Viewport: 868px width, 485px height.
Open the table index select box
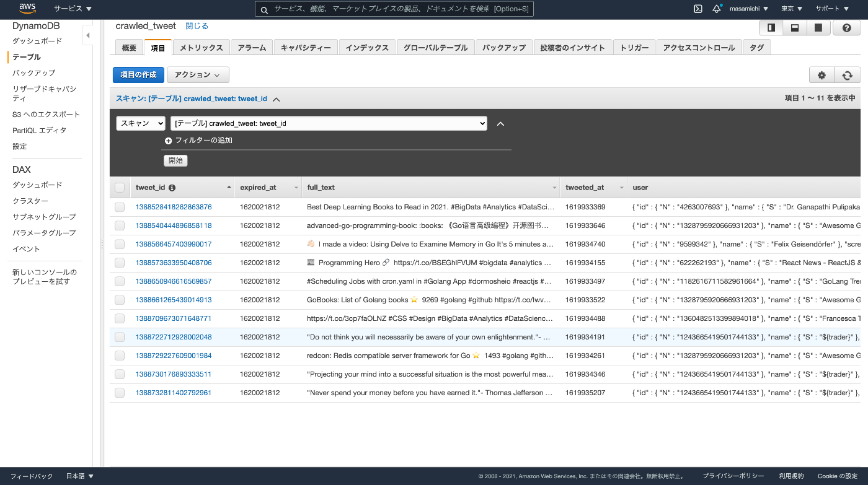[x=329, y=123]
